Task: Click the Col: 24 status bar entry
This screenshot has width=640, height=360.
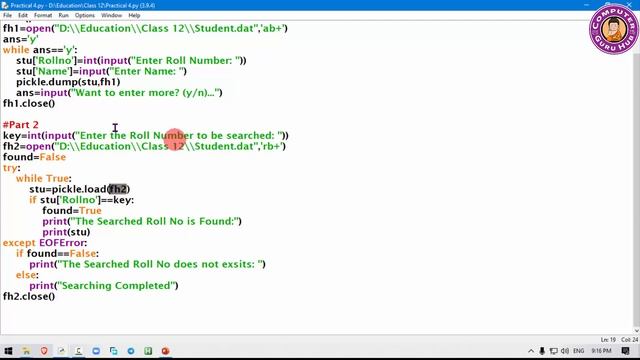Action: [x=629, y=340]
